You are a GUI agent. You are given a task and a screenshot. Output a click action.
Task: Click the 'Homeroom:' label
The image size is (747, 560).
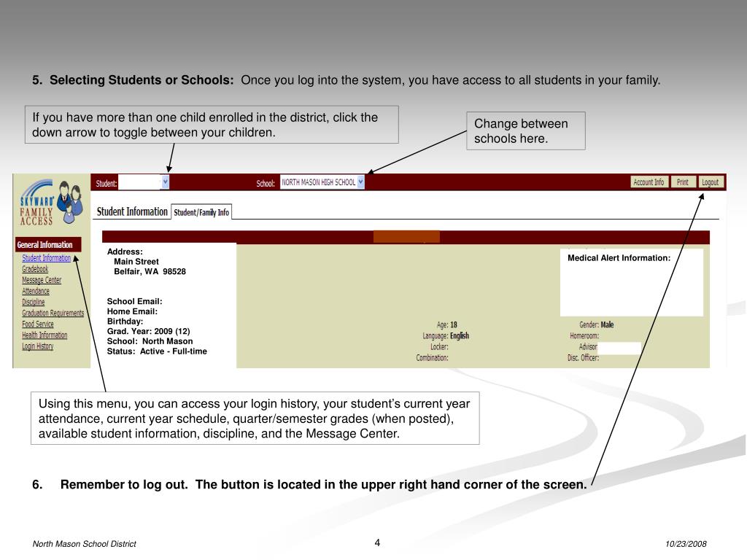[x=584, y=335]
